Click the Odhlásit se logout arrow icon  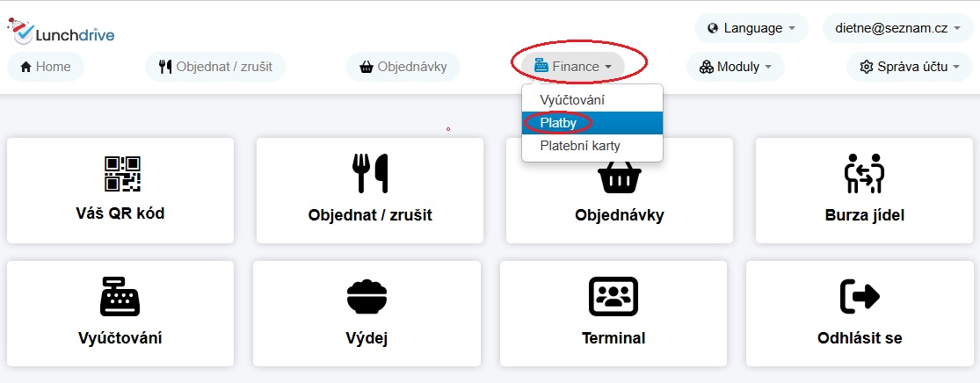click(860, 296)
